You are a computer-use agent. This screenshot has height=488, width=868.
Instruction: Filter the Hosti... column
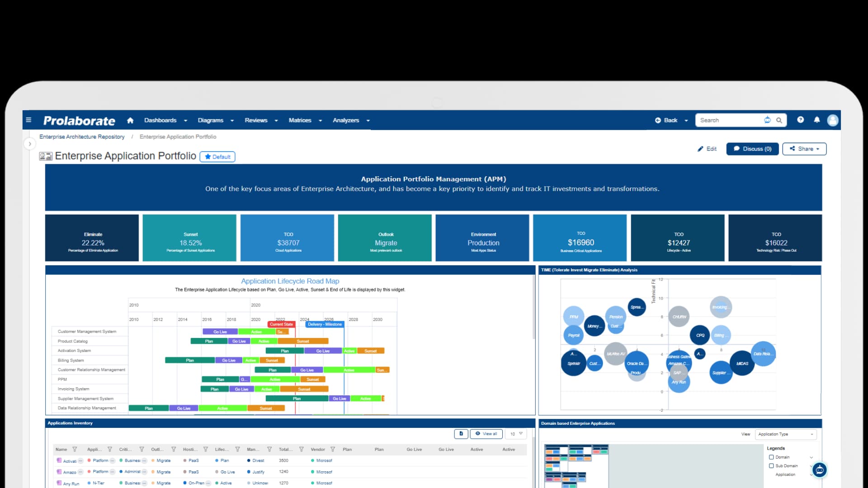click(206, 450)
